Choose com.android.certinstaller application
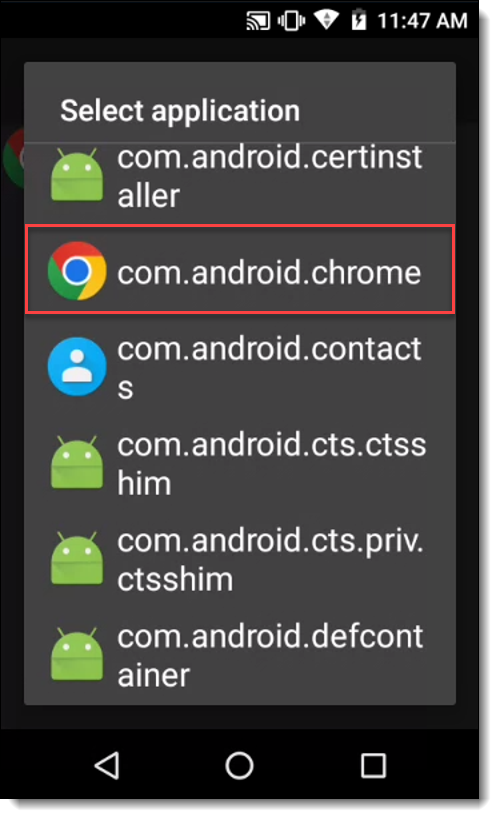The height and width of the screenshot is (819, 499). (240, 176)
